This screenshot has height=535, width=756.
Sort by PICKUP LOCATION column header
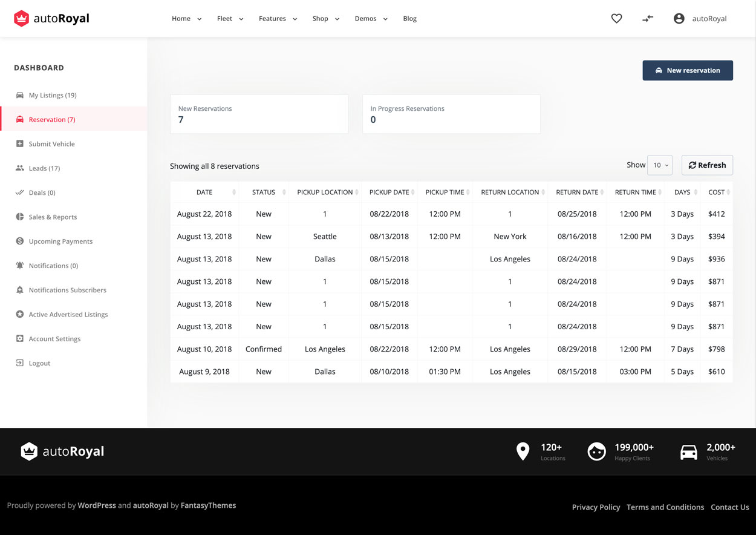pyautogui.click(x=325, y=192)
